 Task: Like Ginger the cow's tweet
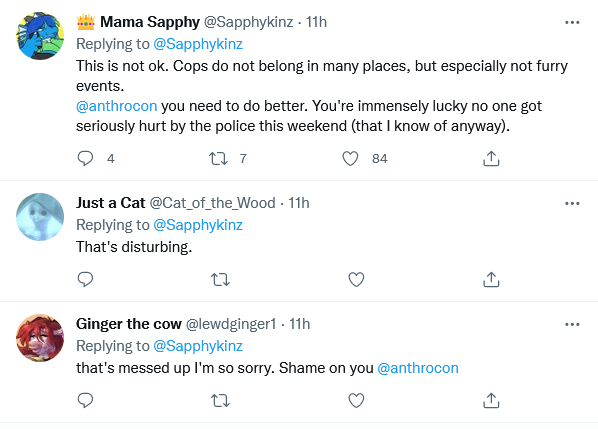click(356, 401)
